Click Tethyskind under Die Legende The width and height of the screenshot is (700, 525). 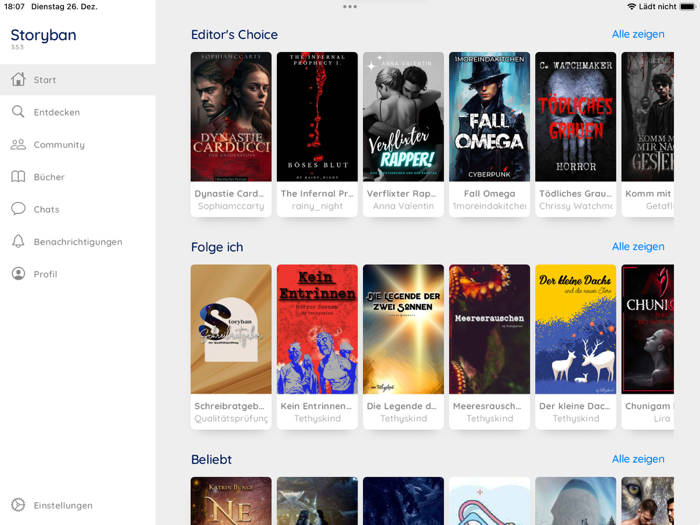point(403,418)
